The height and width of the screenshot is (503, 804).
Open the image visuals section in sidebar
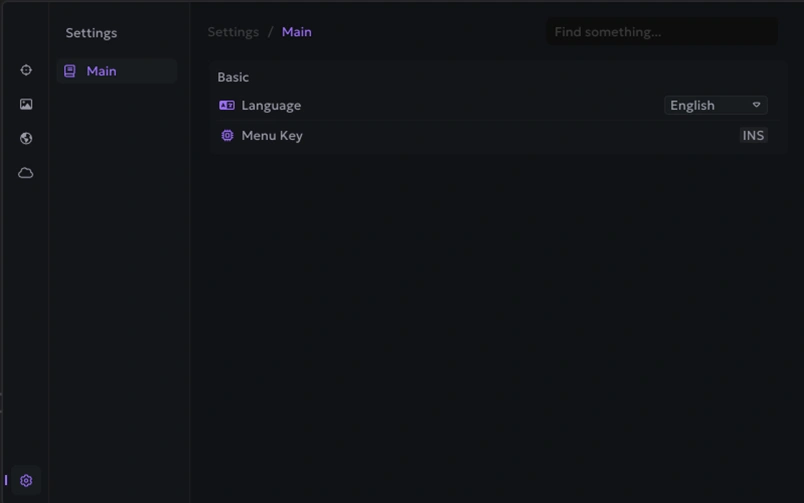click(26, 104)
